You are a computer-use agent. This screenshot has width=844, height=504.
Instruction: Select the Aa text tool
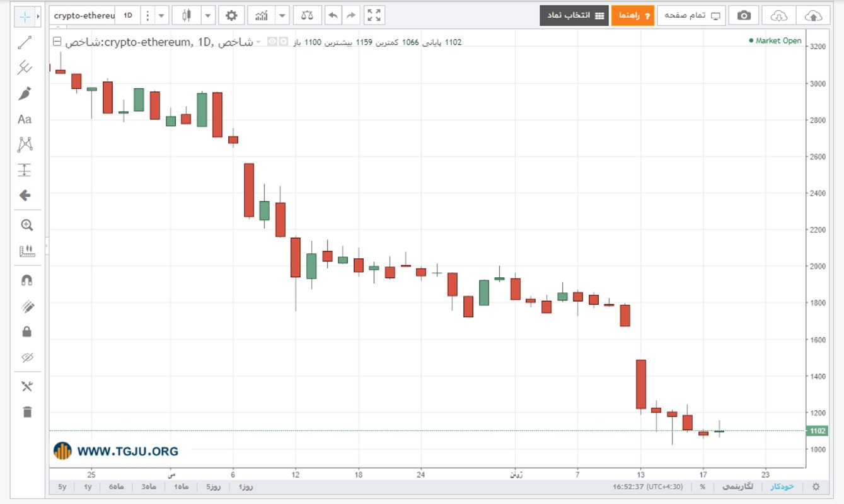(x=25, y=119)
